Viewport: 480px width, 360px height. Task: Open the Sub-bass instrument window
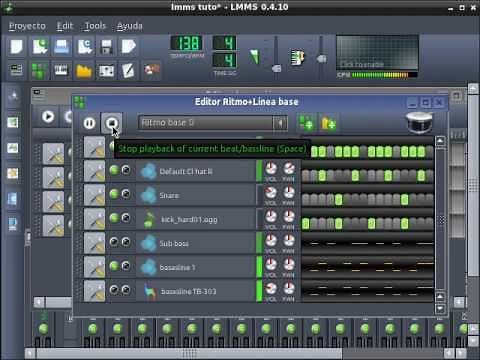click(x=196, y=243)
